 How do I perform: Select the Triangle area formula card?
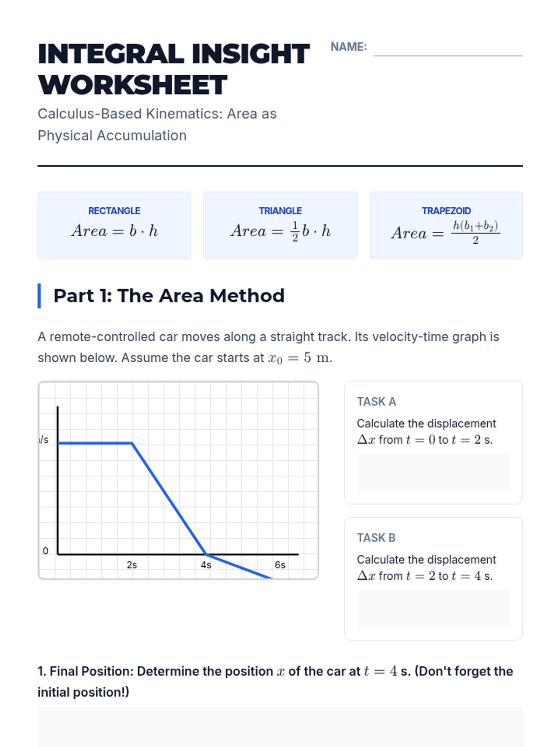pyautogui.click(x=280, y=225)
